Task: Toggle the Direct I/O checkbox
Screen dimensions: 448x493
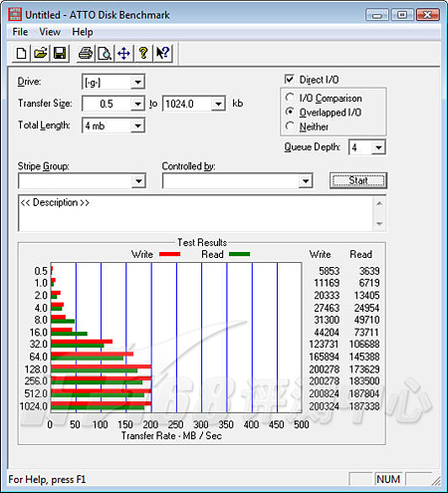Action: (290, 80)
